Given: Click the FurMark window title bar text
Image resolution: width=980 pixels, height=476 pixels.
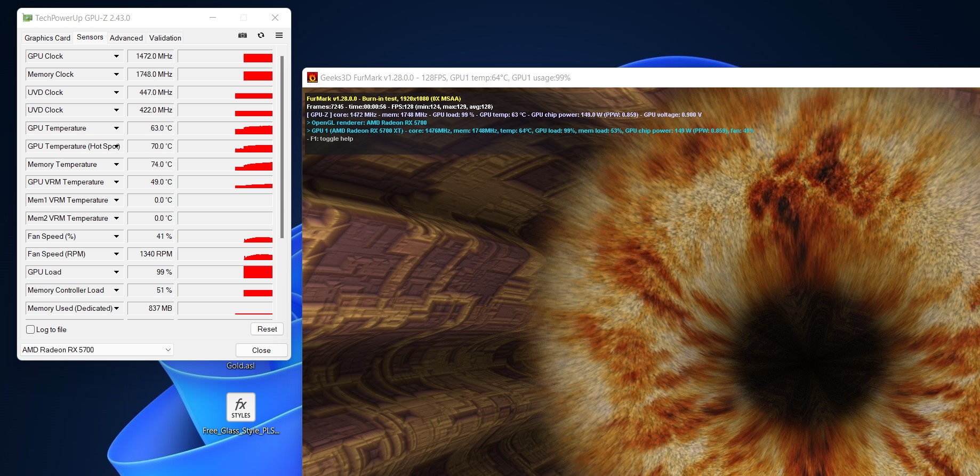Looking at the screenshot, I should point(445,78).
